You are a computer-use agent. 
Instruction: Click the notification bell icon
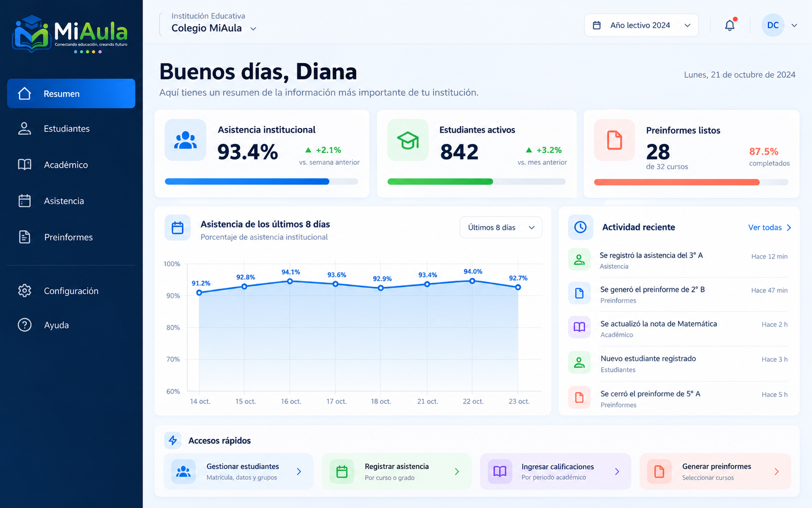730,25
